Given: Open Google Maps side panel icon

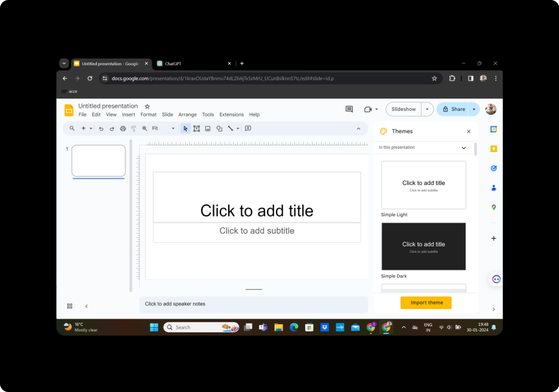Looking at the screenshot, I should 493,207.
